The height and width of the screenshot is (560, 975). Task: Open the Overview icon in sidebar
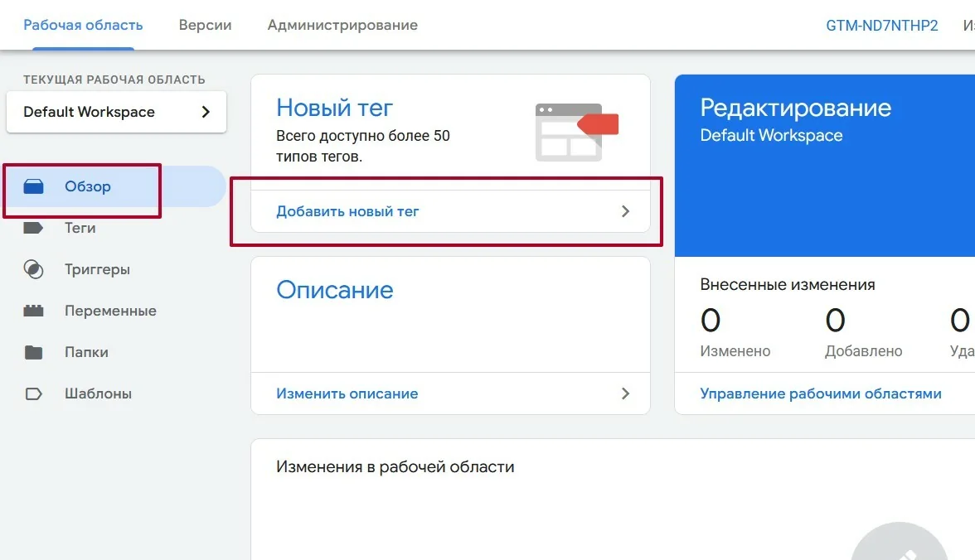click(33, 186)
